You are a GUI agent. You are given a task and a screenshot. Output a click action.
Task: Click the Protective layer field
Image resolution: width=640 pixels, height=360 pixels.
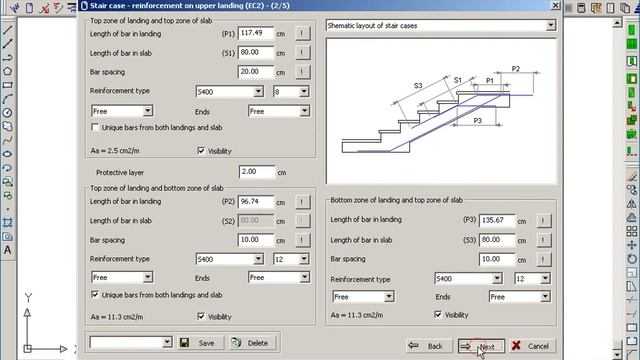257,172
